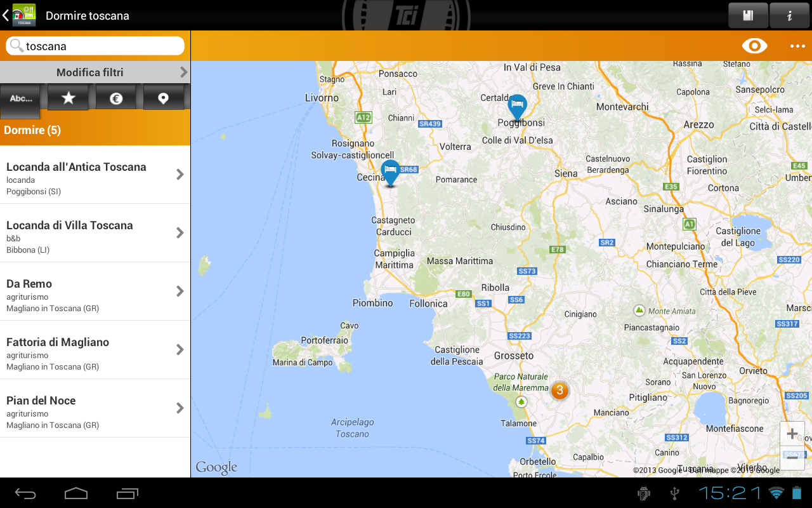Expand Modifica filtri
812x508 pixels.
(x=95, y=72)
